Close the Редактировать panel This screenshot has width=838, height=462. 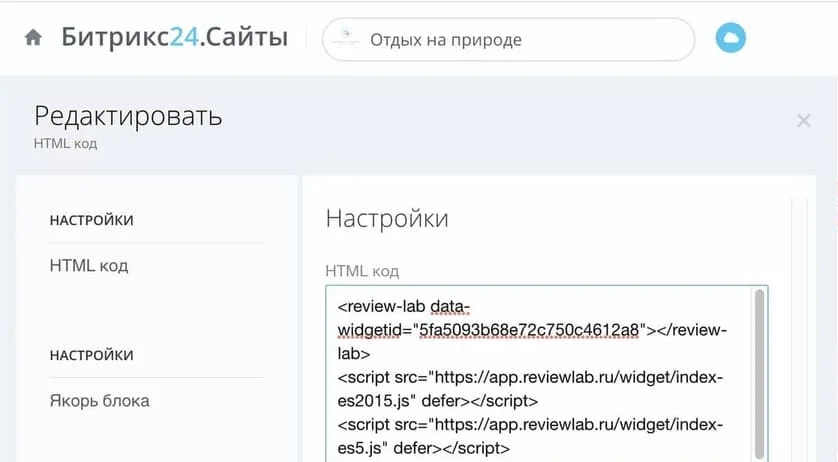tap(803, 120)
